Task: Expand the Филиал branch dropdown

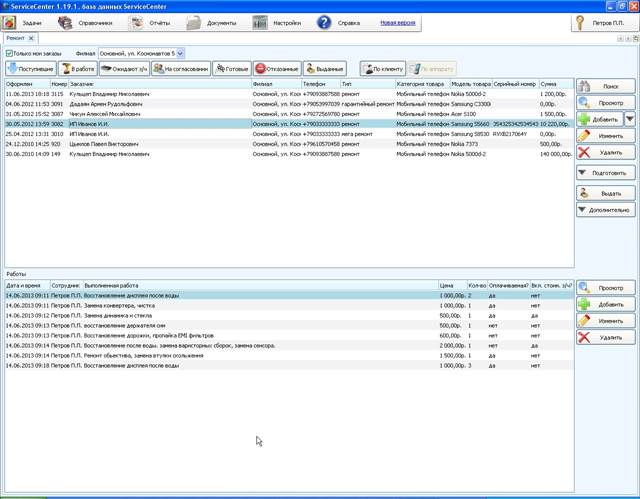Action: coord(180,53)
